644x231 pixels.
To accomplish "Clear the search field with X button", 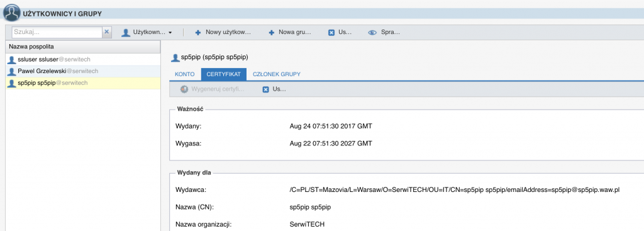I will tap(107, 32).
